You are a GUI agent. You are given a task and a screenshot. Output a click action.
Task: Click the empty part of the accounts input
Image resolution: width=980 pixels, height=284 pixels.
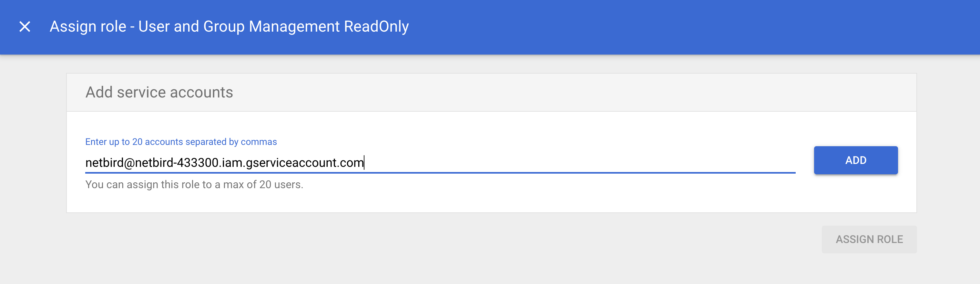[x=571, y=163]
